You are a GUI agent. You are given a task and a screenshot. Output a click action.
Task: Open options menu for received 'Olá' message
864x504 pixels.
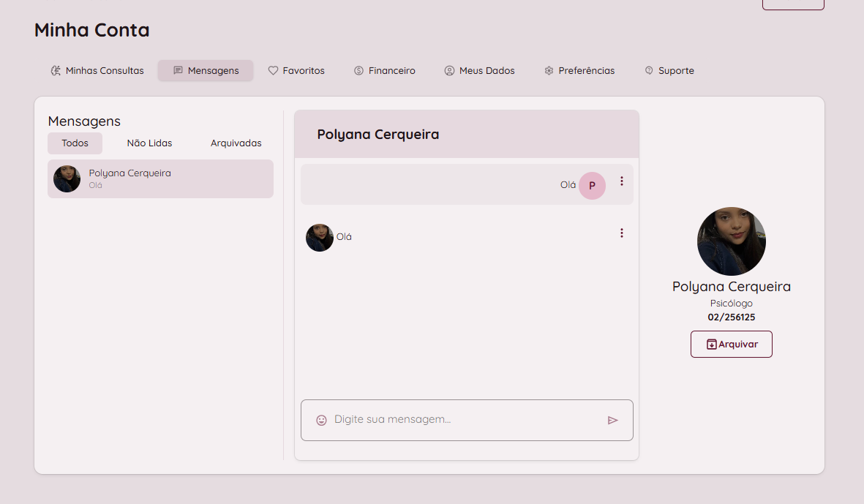click(x=622, y=233)
